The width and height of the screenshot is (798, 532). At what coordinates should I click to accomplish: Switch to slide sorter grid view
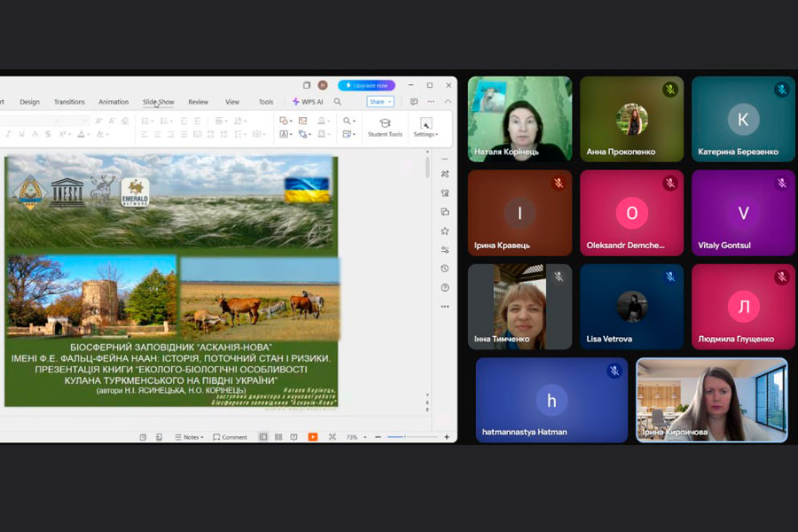tap(278, 437)
